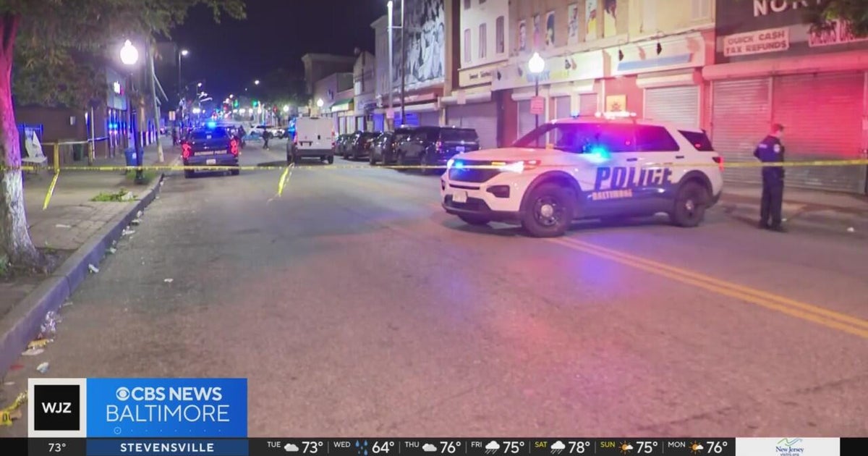Click the 73° current temperature reading
The height and width of the screenshot is (456, 868).
(56, 447)
